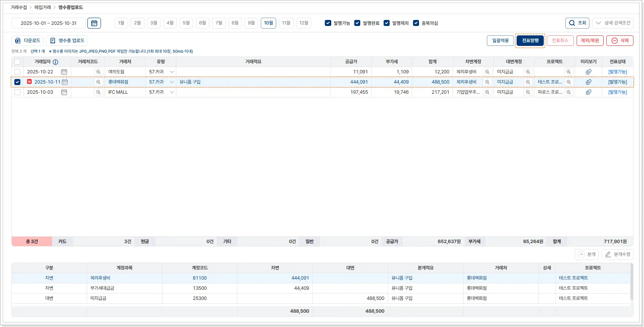Search 거래처코드 in the 롯데백화점 row
Image resolution: width=644 pixels, height=327 pixels.
pyautogui.click(x=98, y=82)
